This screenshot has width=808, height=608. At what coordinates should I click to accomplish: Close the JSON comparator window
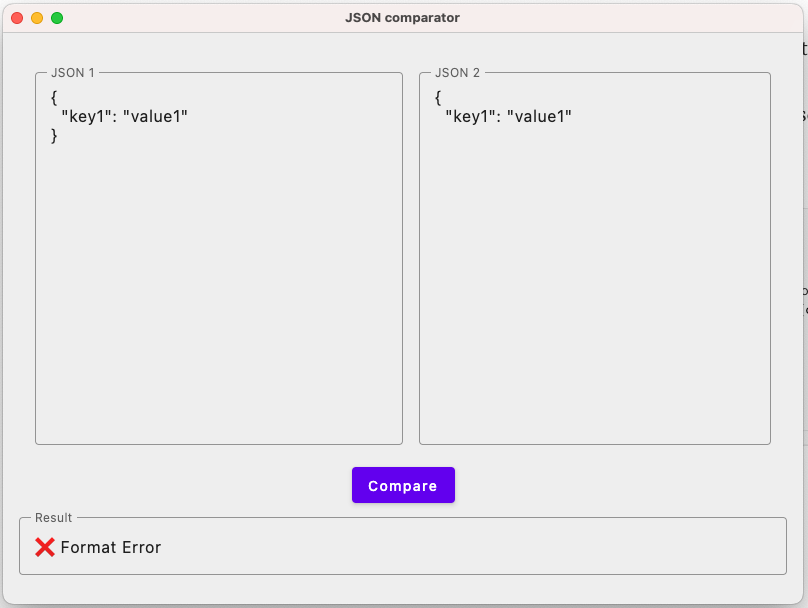pos(17,18)
